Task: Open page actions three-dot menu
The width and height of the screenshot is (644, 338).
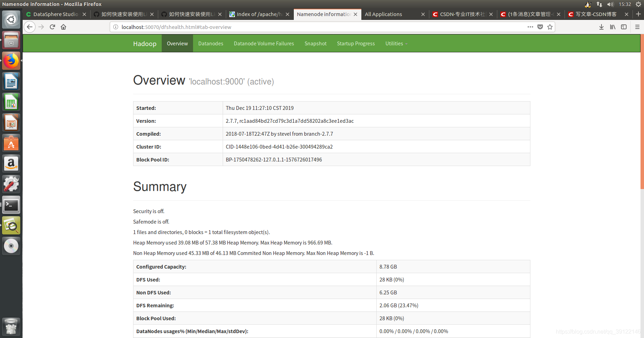Action: point(530,27)
